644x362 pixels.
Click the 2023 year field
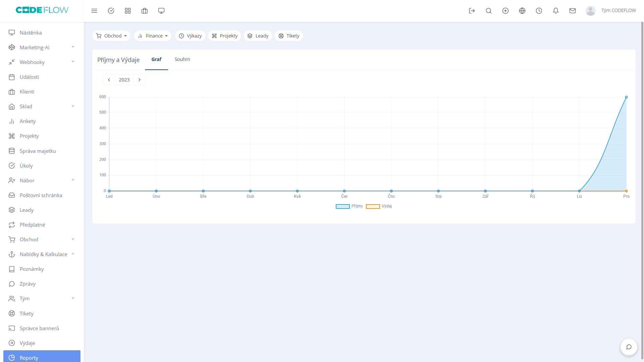coord(124,80)
